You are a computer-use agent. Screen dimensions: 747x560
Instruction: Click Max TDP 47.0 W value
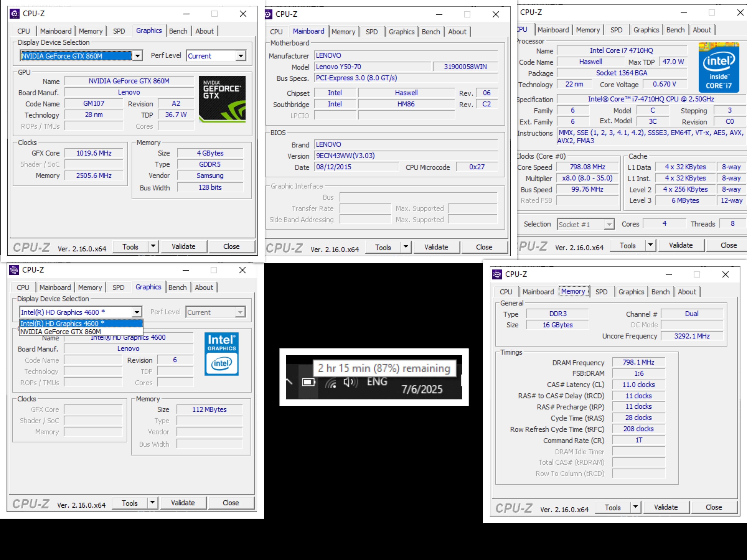tap(673, 62)
